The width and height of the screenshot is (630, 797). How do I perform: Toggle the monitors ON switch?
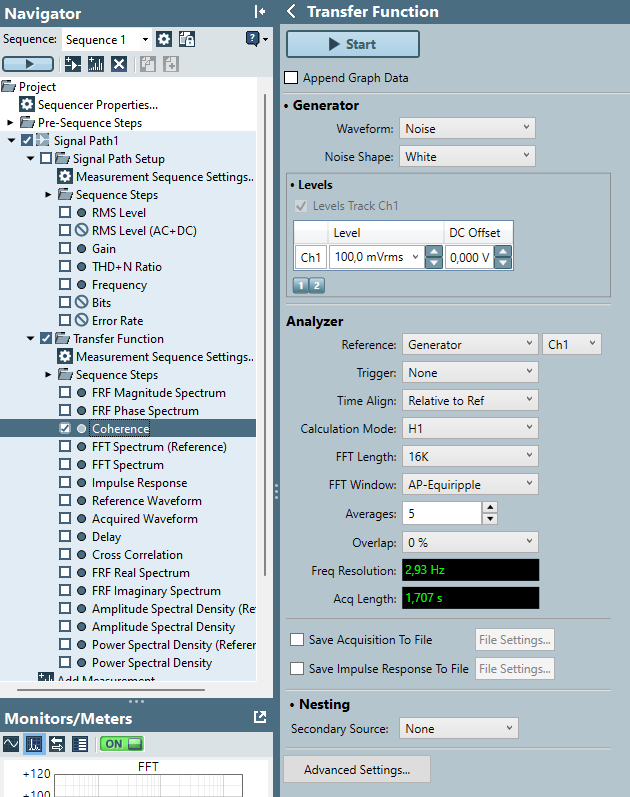pos(122,744)
